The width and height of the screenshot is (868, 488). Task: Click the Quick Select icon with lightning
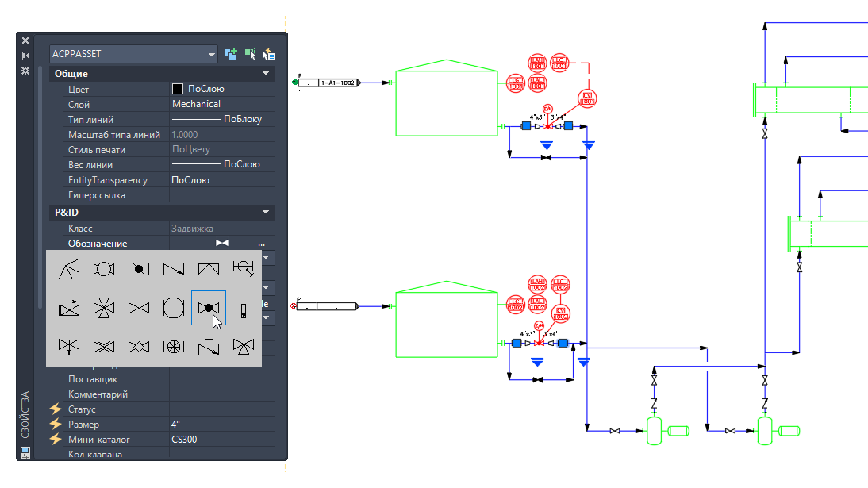click(268, 54)
